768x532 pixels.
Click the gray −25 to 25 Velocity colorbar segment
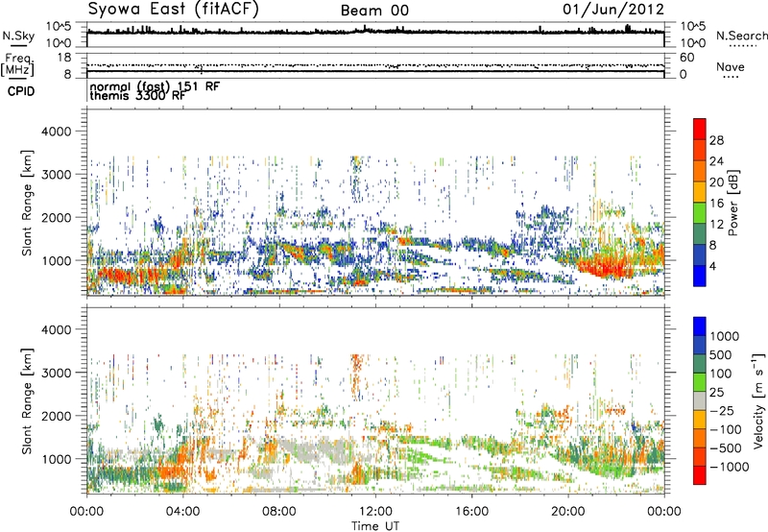click(x=700, y=401)
